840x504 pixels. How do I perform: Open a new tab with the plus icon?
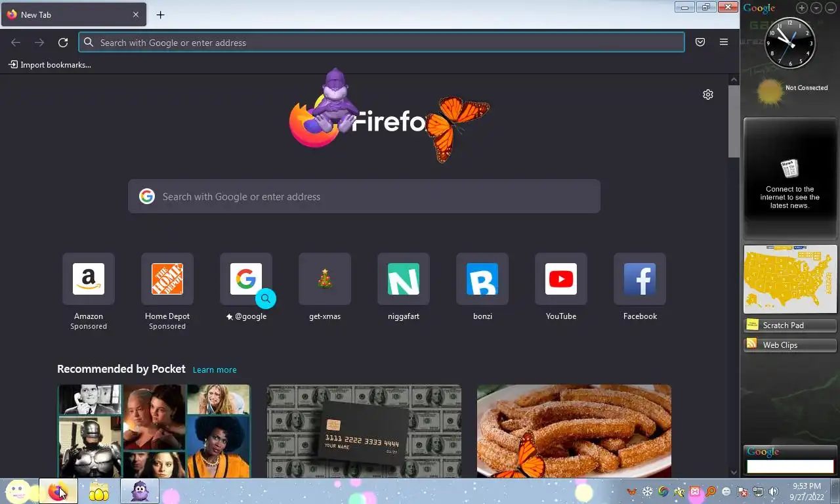(x=160, y=14)
